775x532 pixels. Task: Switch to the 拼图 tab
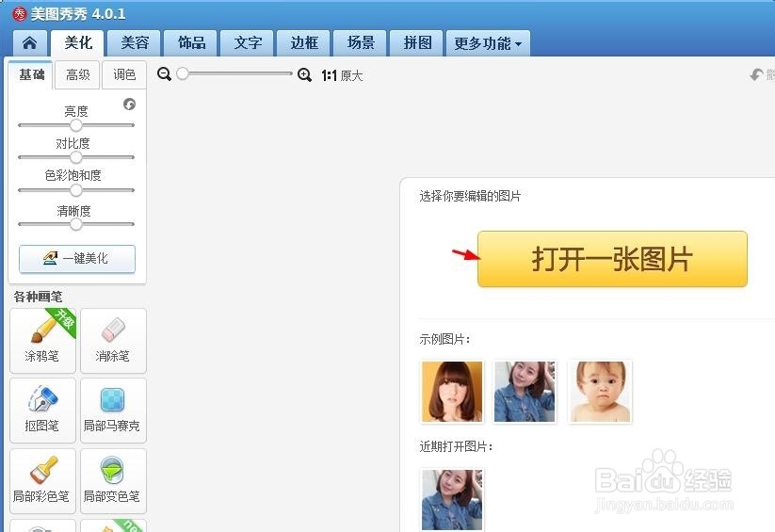point(416,43)
